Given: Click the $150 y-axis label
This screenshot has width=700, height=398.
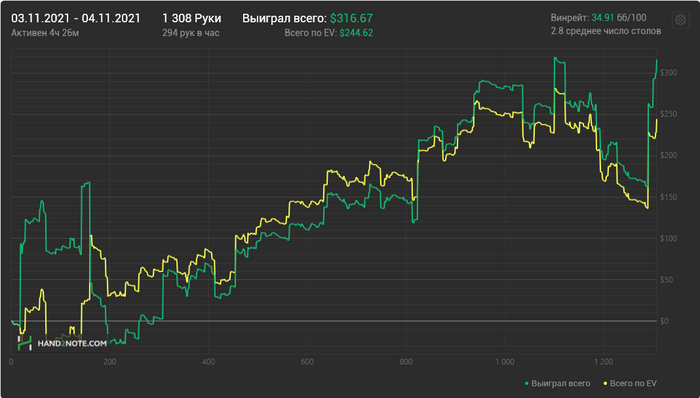Looking at the screenshot, I should click(x=668, y=197).
